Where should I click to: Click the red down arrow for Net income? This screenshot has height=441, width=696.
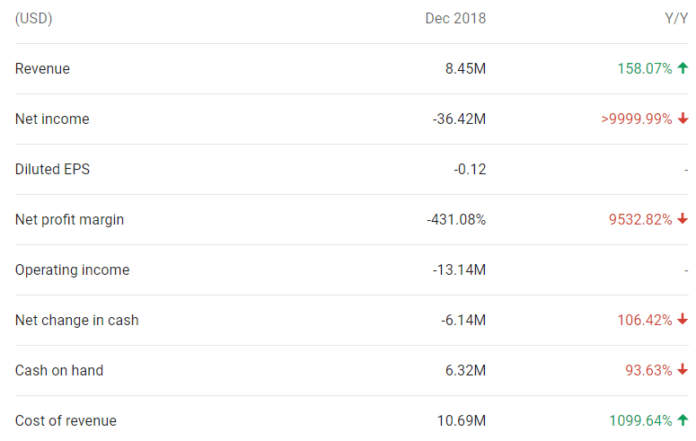pos(683,119)
